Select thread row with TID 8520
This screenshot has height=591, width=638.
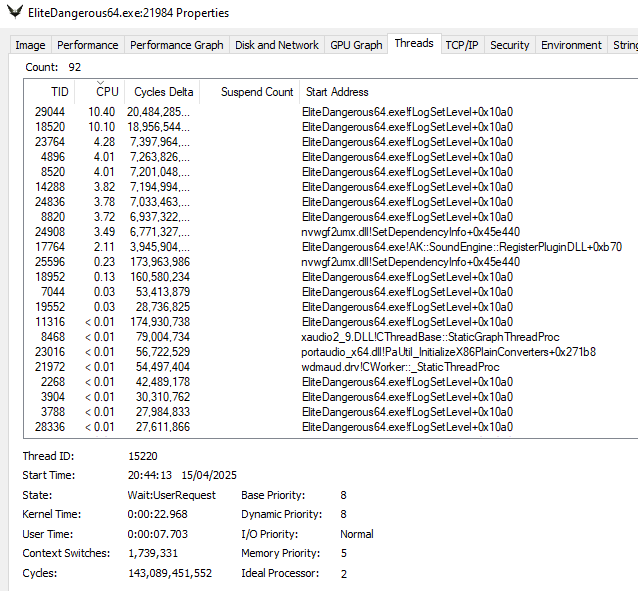330,172
